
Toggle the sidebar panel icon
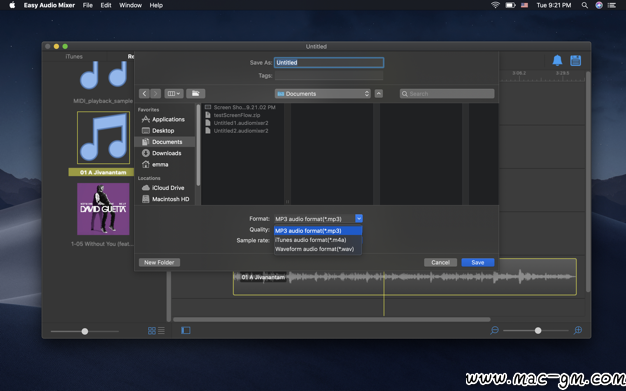pos(186,330)
